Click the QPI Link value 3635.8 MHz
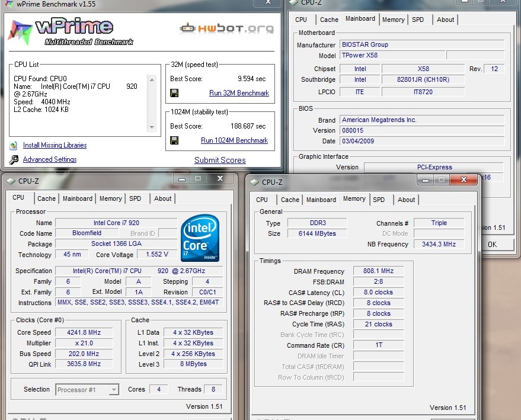 click(x=84, y=364)
